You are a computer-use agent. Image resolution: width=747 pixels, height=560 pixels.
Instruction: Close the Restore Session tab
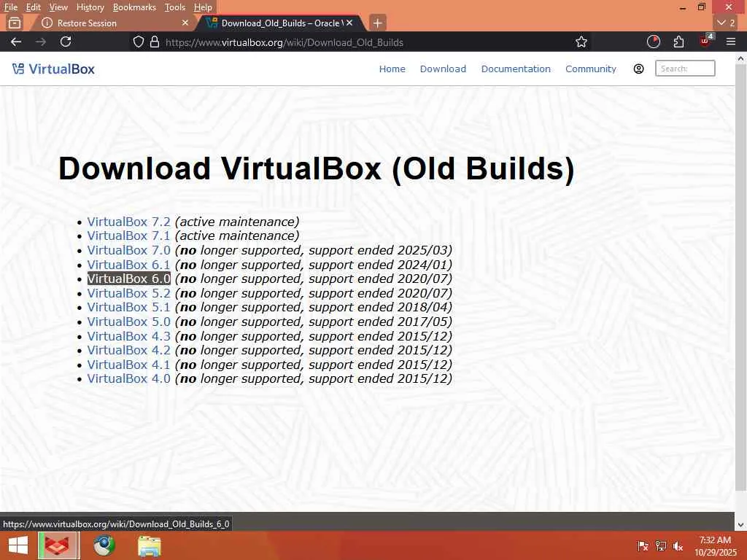(185, 23)
